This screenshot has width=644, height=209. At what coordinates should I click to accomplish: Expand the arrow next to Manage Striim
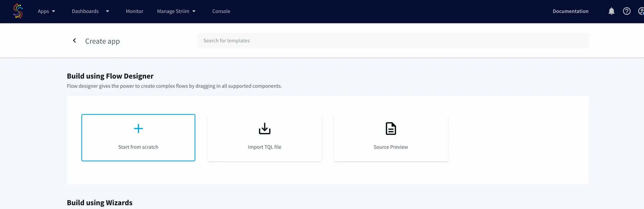[194, 11]
